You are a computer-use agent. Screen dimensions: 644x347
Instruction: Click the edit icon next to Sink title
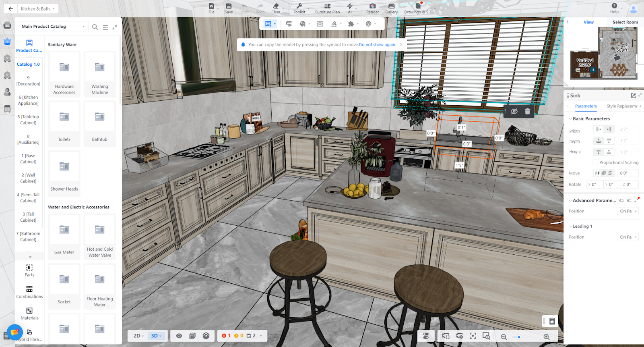[633, 96]
